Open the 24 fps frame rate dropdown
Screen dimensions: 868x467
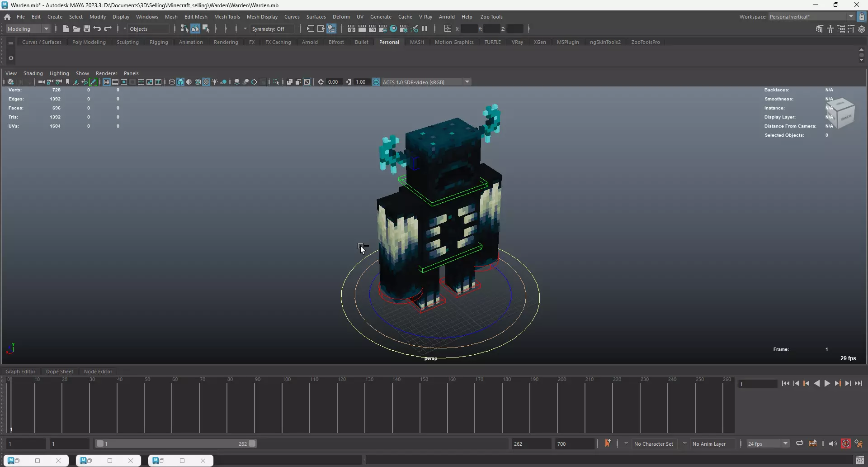[x=768, y=443]
